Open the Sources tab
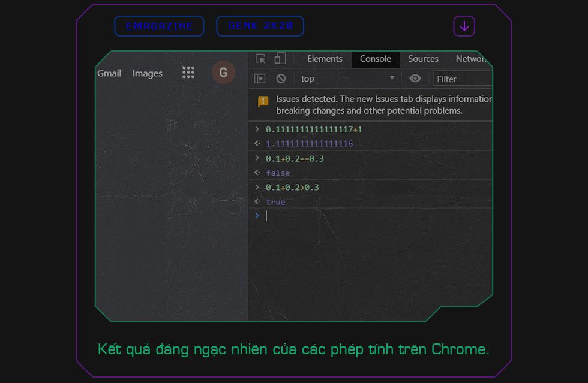This screenshot has height=383, width=588. coord(423,59)
